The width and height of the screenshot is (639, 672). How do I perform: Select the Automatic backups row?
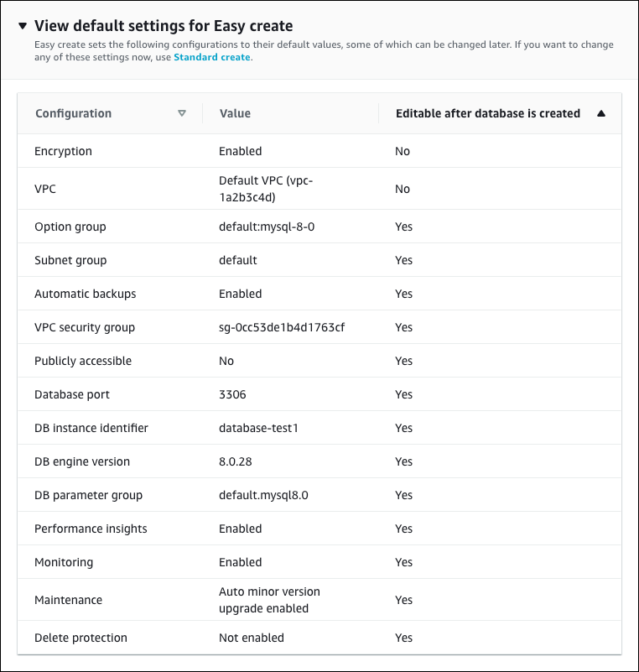(x=78, y=294)
